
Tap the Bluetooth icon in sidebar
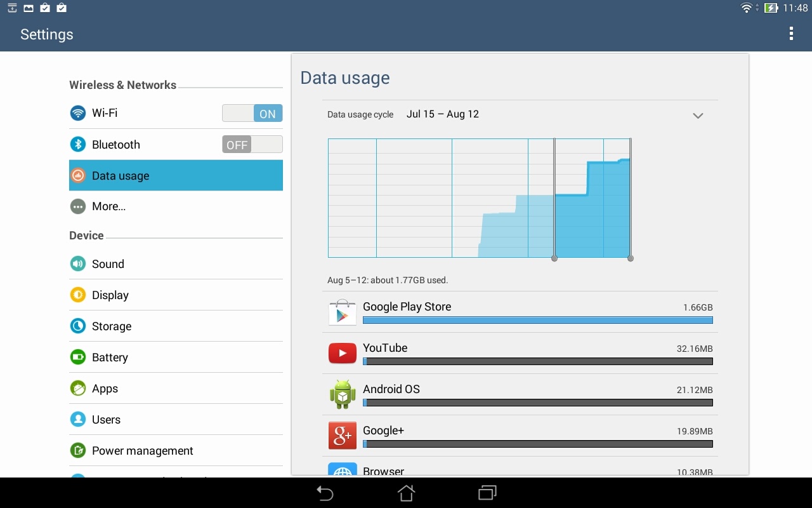coord(78,144)
